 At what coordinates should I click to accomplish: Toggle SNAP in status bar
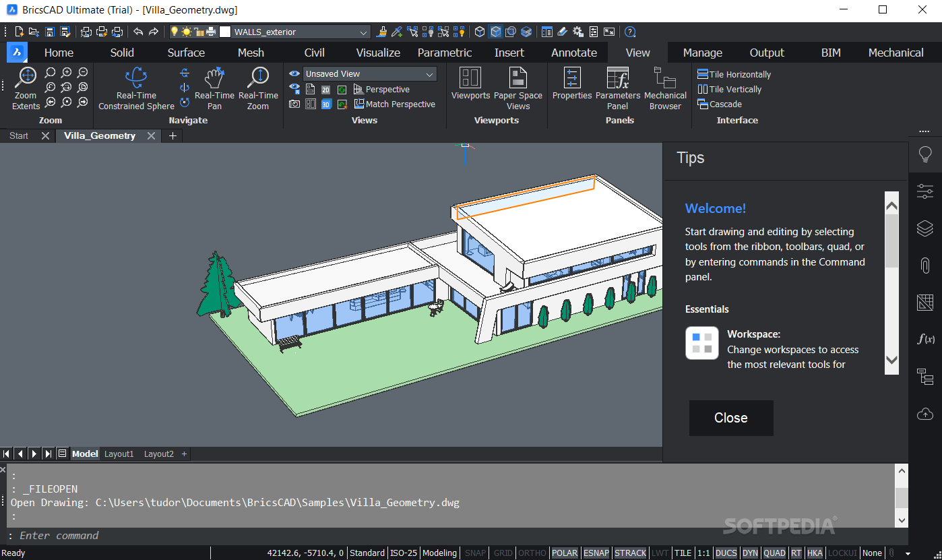[475, 553]
